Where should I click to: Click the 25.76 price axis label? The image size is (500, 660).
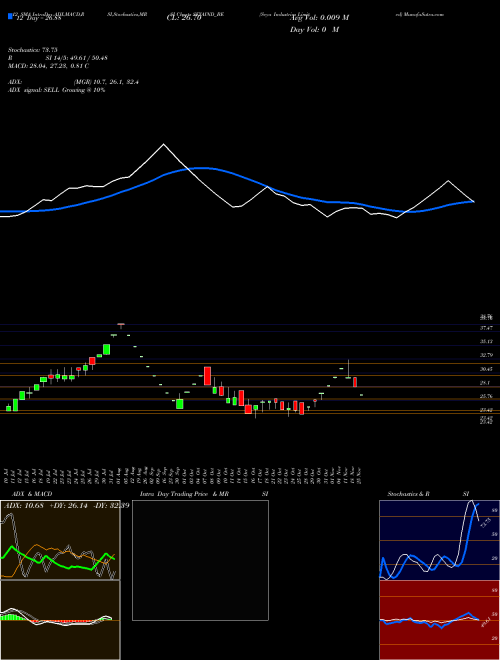[x=486, y=396]
